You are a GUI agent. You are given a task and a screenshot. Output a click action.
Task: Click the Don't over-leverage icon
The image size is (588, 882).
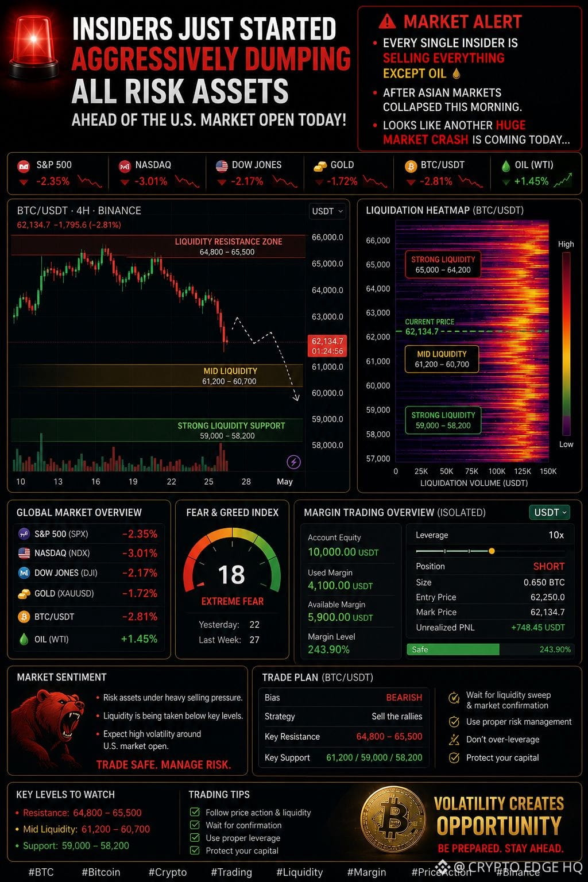454,740
